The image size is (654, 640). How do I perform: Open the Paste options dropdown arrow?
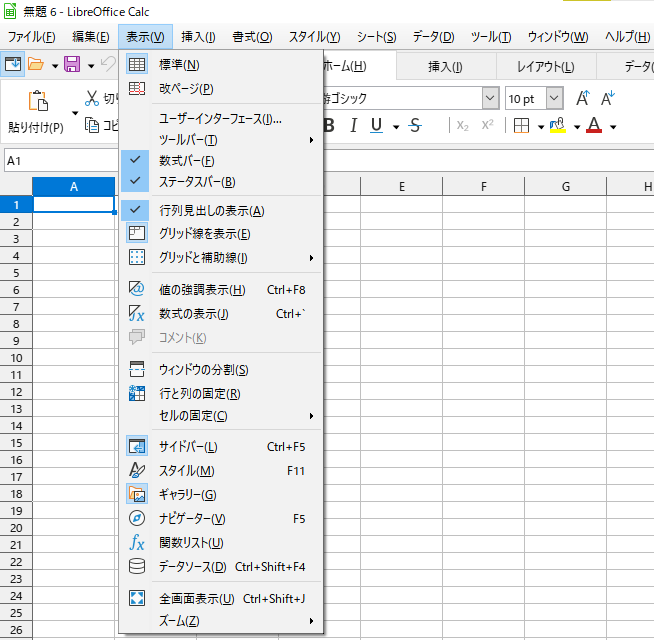[75, 113]
